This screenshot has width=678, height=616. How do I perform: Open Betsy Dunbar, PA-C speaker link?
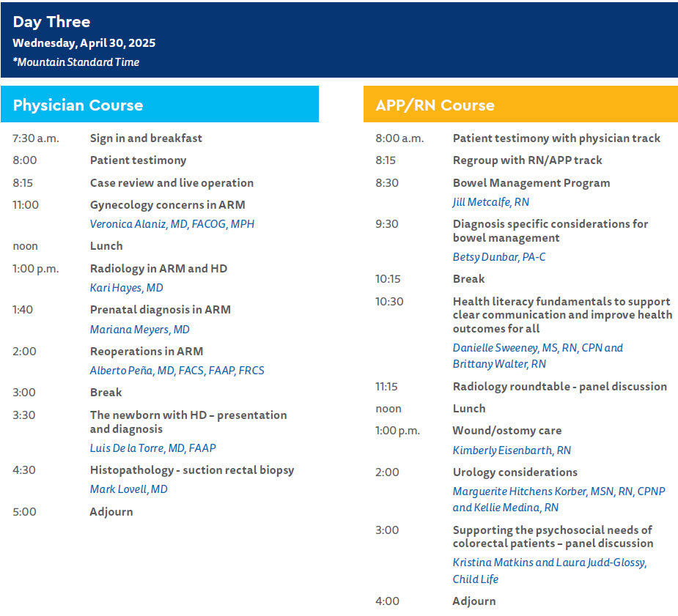tap(499, 257)
